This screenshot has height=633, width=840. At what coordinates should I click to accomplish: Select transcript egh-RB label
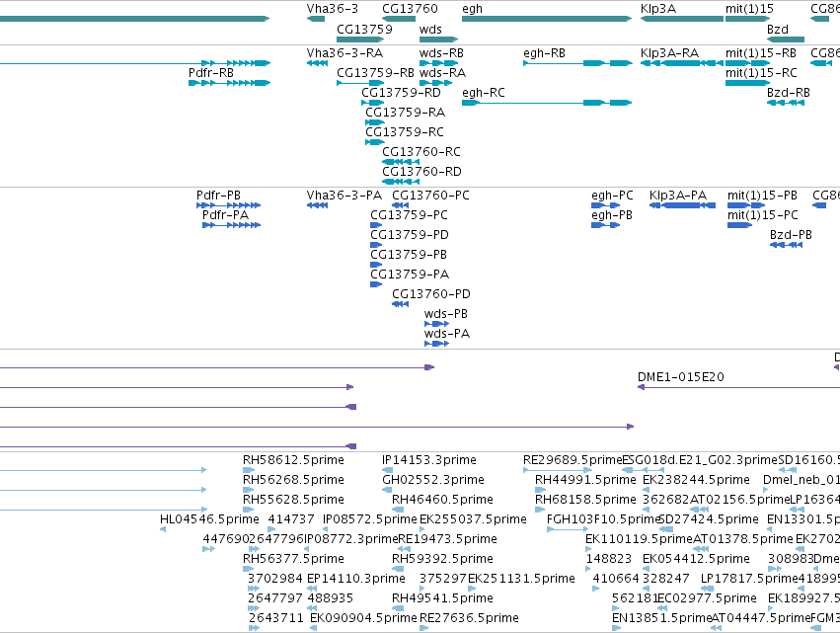coord(544,53)
